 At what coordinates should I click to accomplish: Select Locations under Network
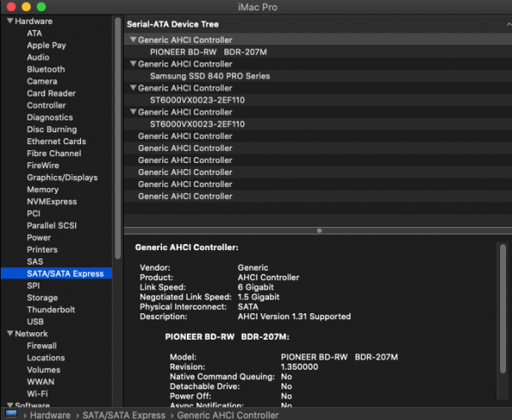(46, 358)
